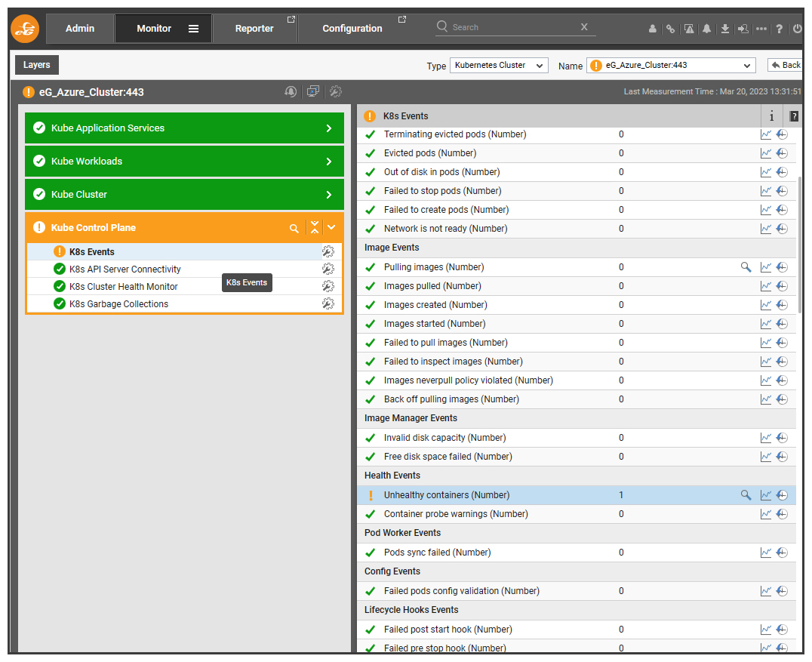Open graph icon for Free disk space failed
This screenshot has width=812, height=662.
point(766,457)
